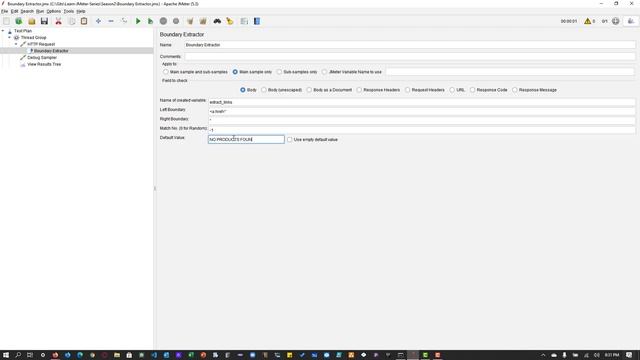Image resolution: width=640 pixels, height=360 pixels.
Task: Click the Default Value input field
Action: pos(246,140)
